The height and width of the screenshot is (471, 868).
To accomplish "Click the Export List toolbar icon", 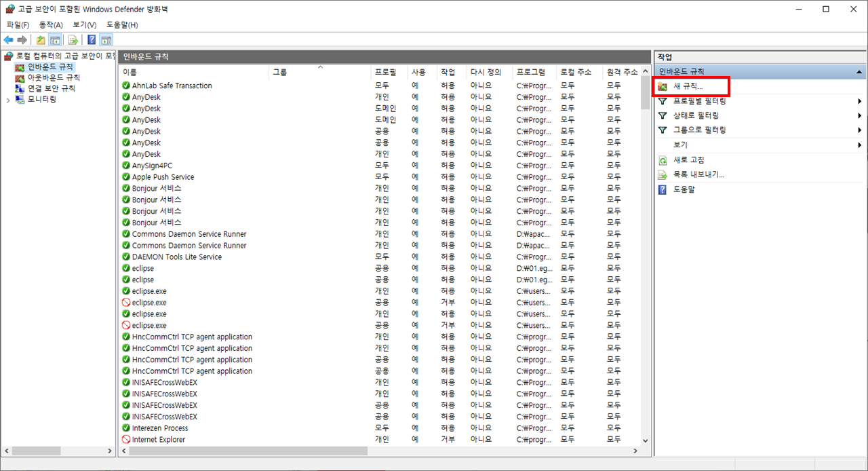I will pyautogui.click(x=73, y=40).
